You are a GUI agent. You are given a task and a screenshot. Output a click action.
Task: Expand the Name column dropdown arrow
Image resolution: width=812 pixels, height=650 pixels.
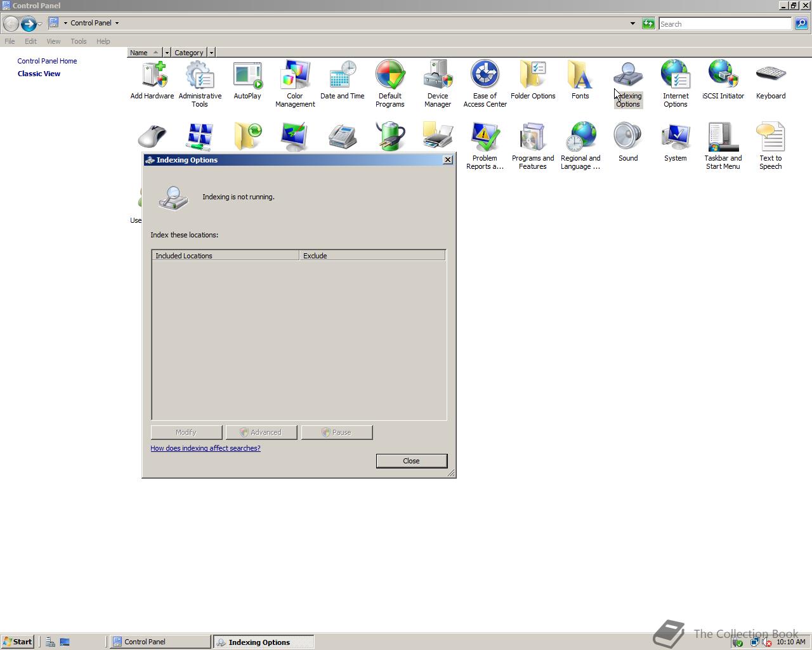(167, 53)
